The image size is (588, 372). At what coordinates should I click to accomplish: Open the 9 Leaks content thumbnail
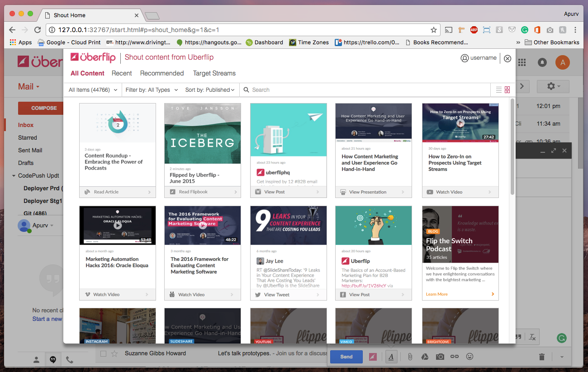(289, 225)
